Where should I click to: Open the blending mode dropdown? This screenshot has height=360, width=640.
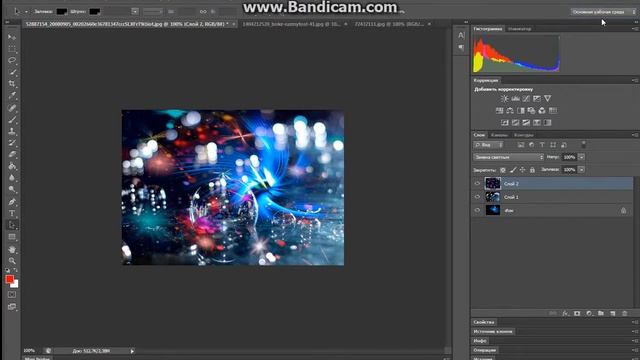tap(509, 157)
